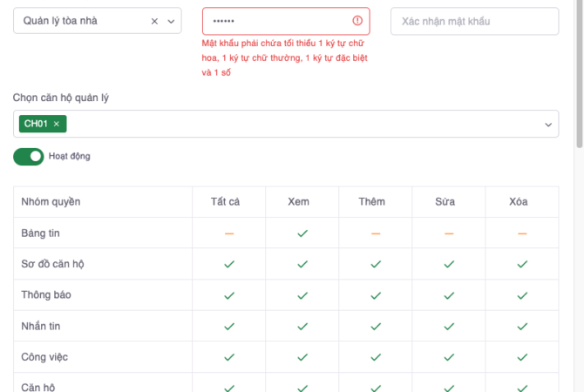The image size is (584, 392).
Task: Expand the Chọn căn hộ quản lý dropdown
Action: 549,125
